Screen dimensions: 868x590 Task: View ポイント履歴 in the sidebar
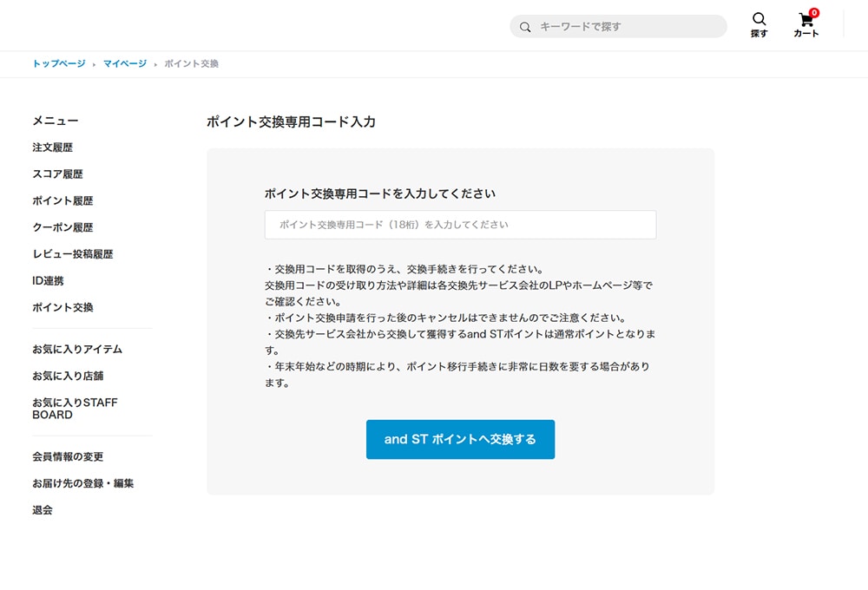(62, 201)
